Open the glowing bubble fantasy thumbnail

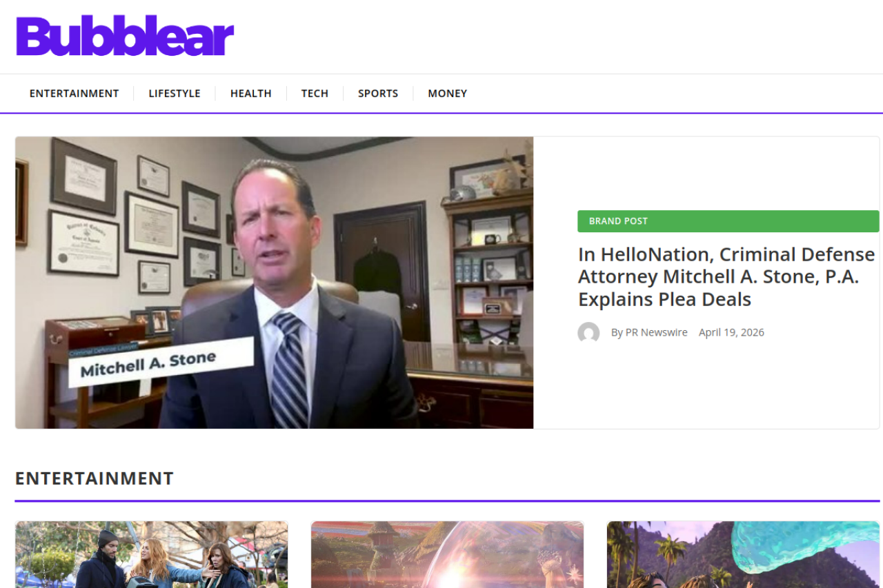click(x=447, y=554)
